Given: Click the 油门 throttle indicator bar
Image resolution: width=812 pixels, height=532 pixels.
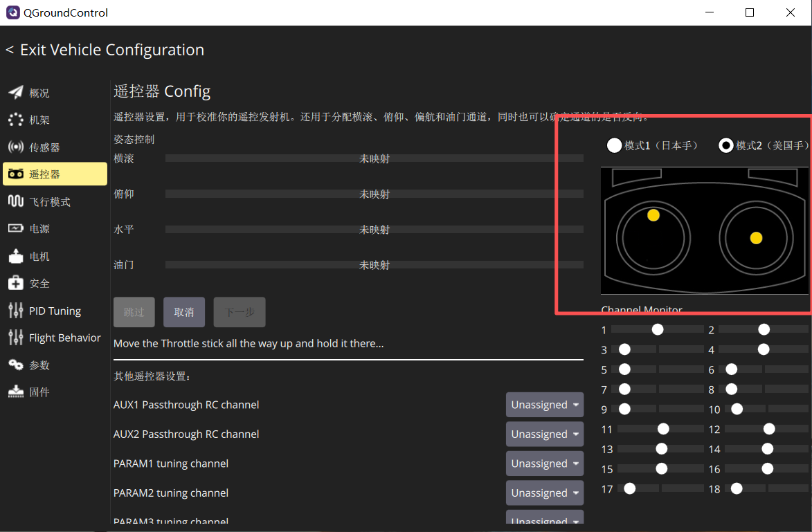Looking at the screenshot, I should click(375, 264).
